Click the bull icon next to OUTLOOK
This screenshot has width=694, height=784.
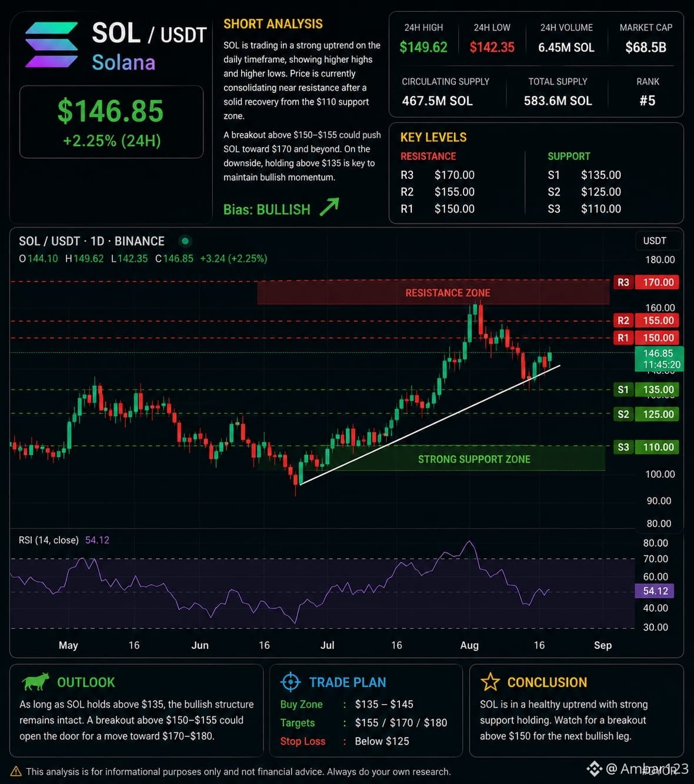(35, 682)
